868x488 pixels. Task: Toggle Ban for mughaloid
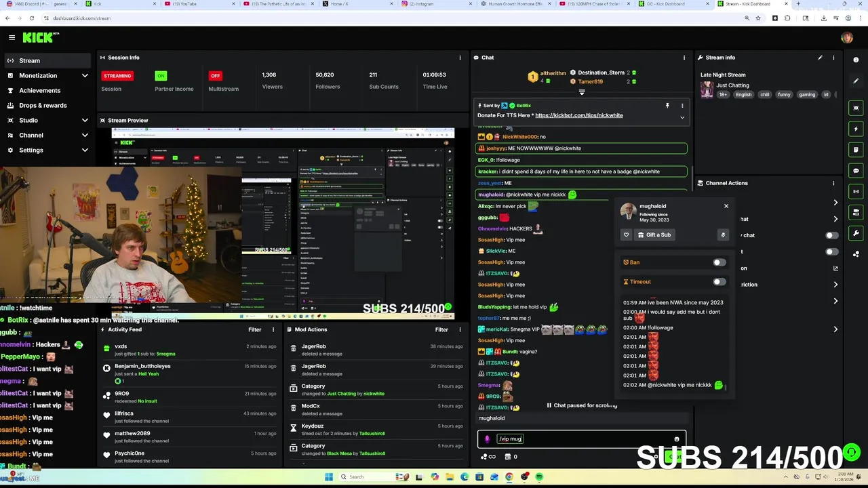click(x=719, y=262)
